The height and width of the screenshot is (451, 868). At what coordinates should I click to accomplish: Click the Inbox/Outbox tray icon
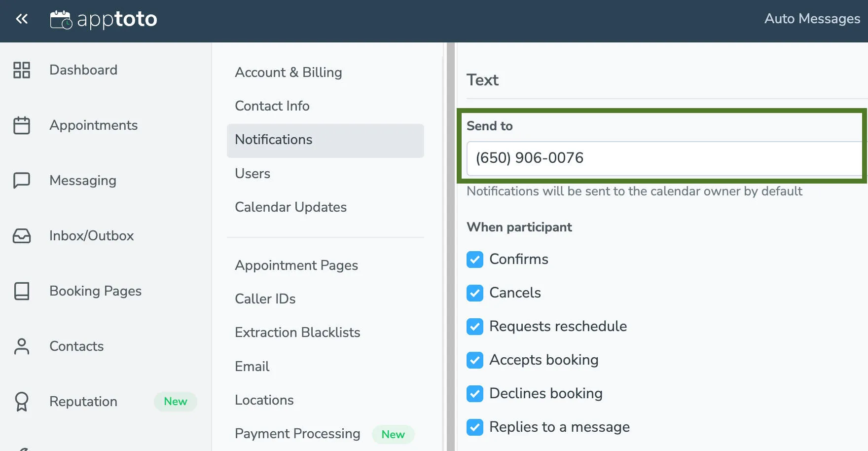(x=21, y=236)
